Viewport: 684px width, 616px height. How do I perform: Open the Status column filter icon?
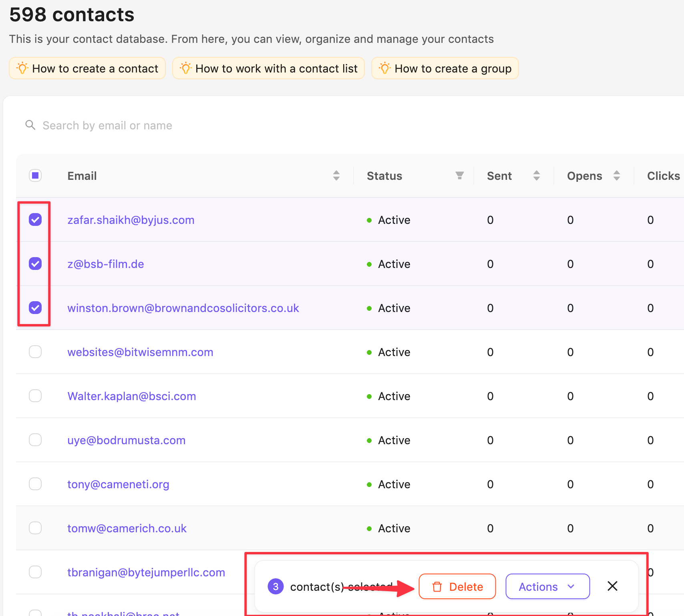[x=459, y=175]
